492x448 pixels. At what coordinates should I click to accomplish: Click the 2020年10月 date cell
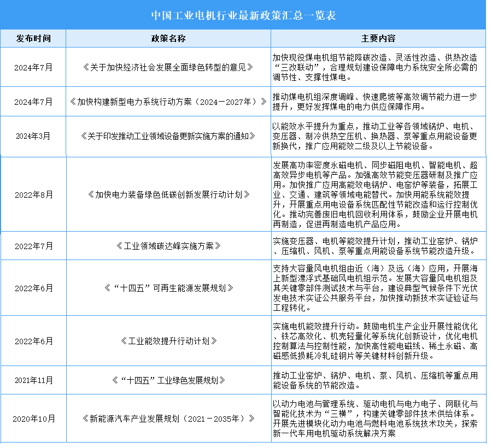pyautogui.click(x=33, y=419)
